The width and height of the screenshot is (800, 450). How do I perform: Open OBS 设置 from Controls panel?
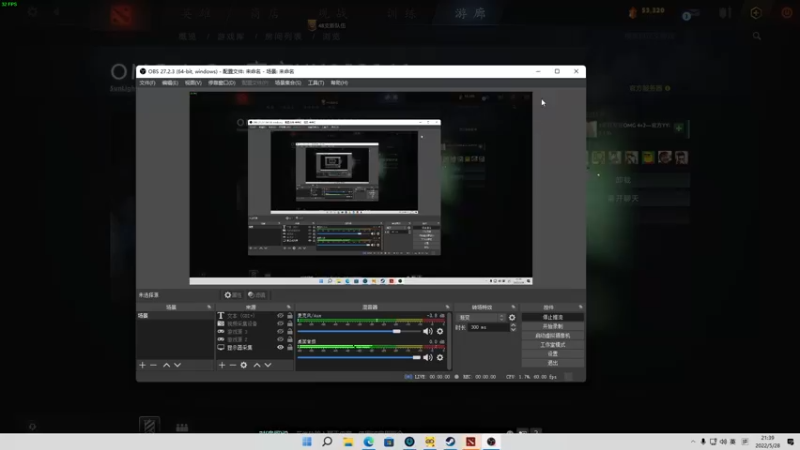[x=553, y=354]
